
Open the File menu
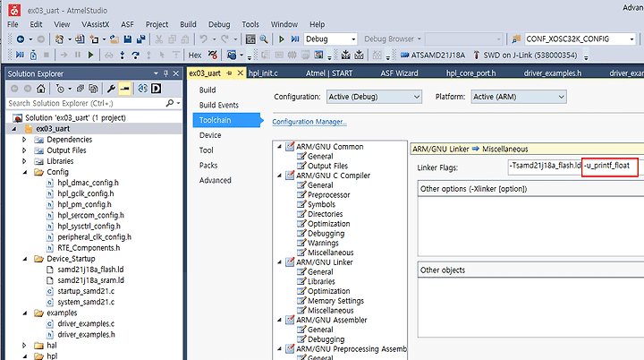pos(13,24)
